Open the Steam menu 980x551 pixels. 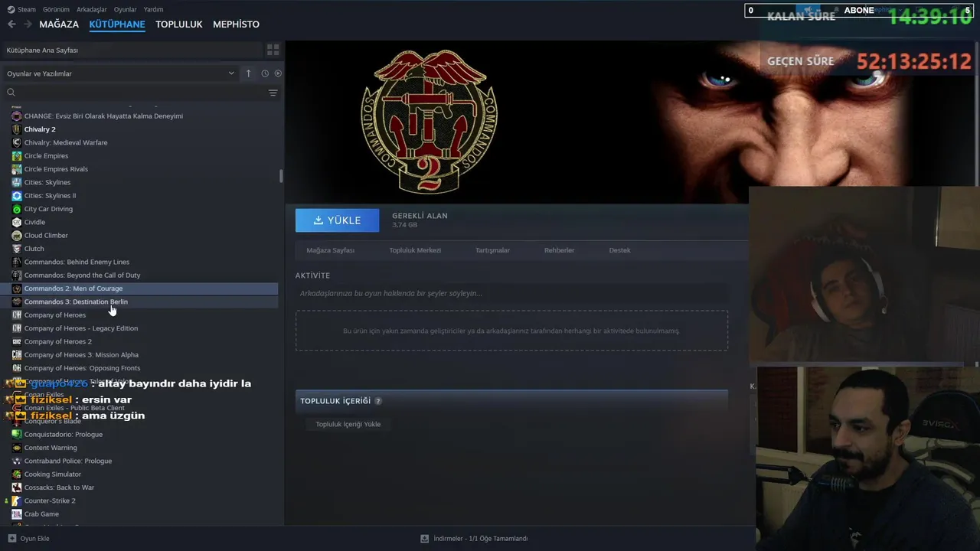click(x=21, y=9)
